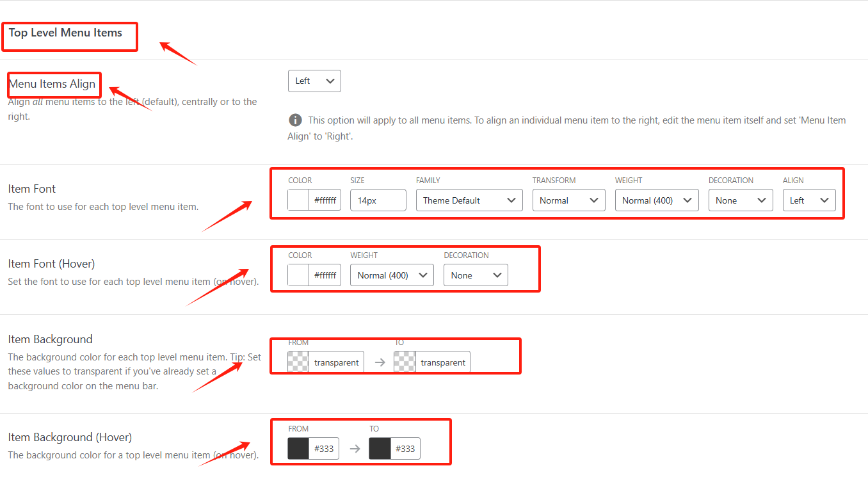Viewport: 868px width, 484px height.
Task: Click the Item Background To text field
Action: [x=442, y=362]
